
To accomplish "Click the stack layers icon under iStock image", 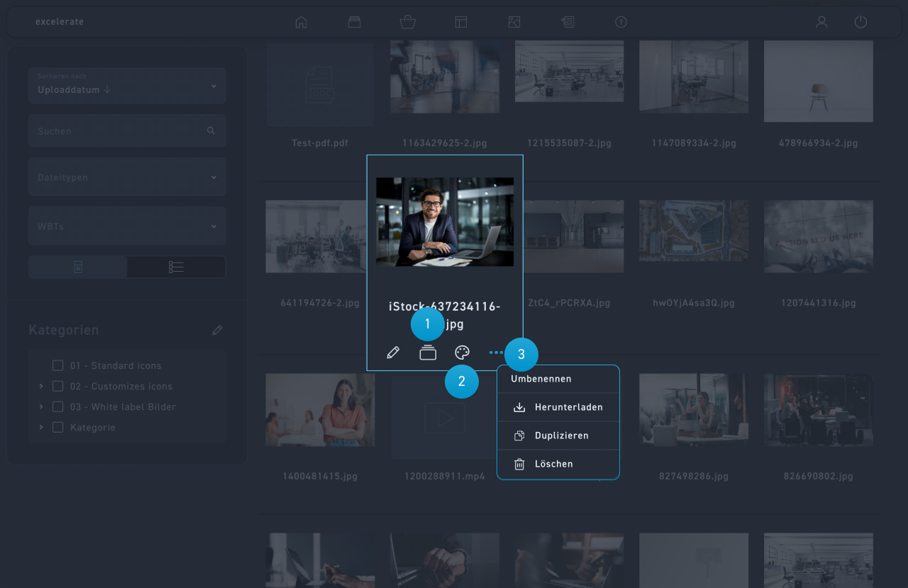I will pyautogui.click(x=428, y=353).
